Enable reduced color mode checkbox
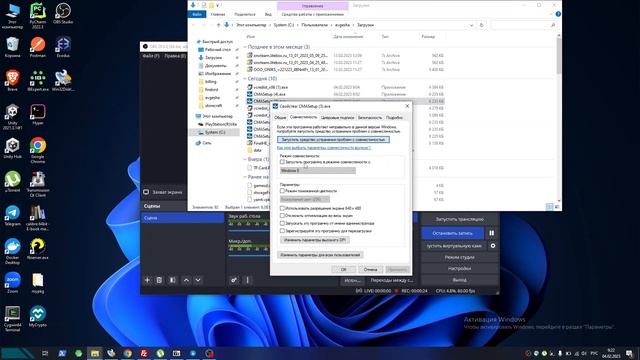The image size is (640, 360). (x=282, y=191)
